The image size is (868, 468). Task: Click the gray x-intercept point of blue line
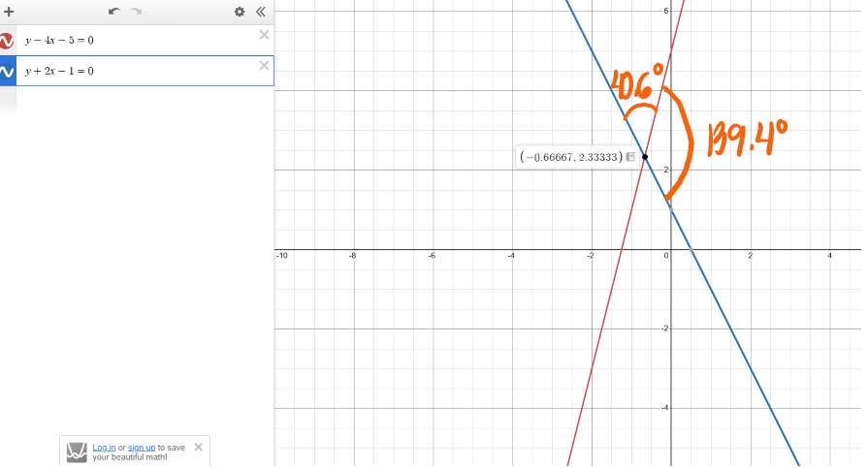pyautogui.click(x=690, y=250)
